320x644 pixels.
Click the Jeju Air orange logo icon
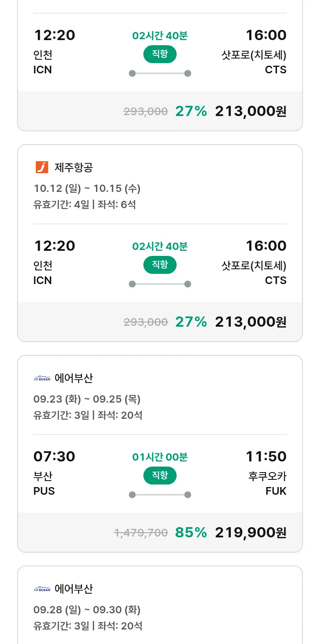pos(42,167)
